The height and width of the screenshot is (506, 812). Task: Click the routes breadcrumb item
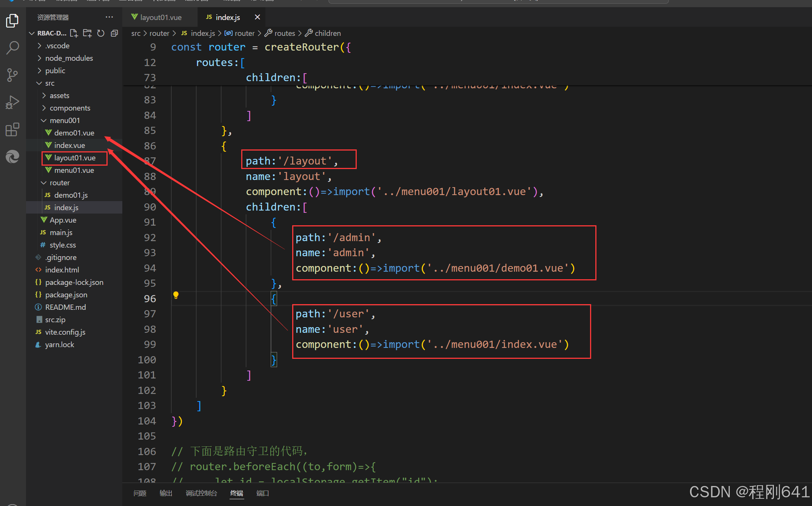pyautogui.click(x=284, y=33)
